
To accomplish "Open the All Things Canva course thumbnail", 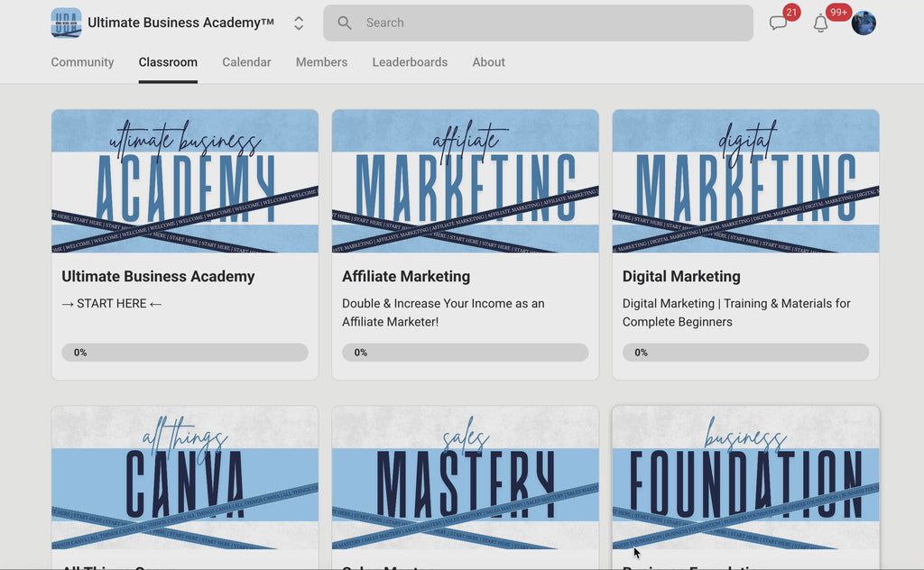I will click(185, 477).
